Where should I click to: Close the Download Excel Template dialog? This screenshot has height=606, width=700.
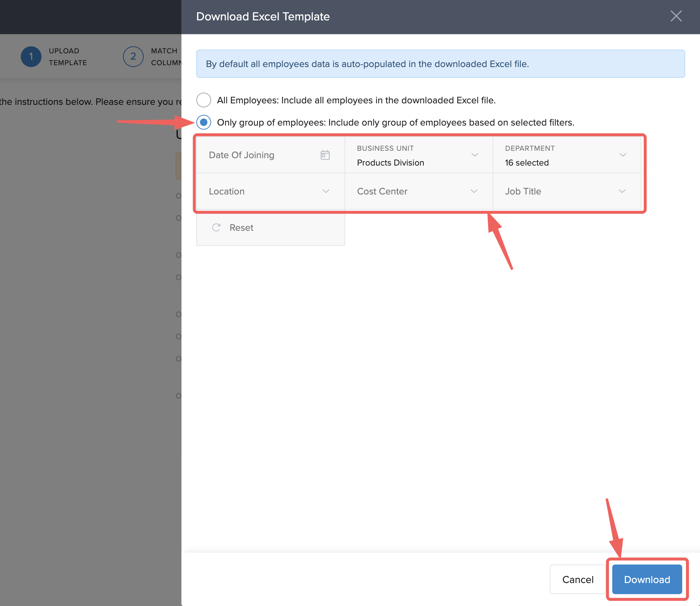pyautogui.click(x=676, y=16)
